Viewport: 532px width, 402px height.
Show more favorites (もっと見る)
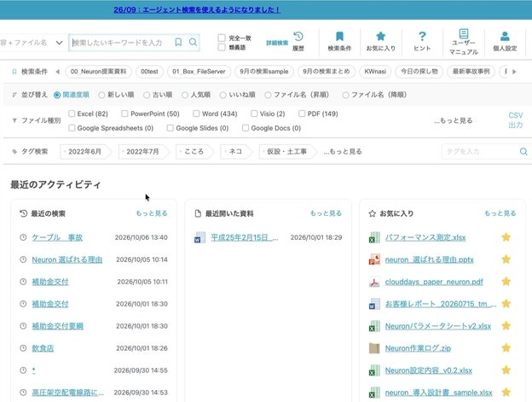click(x=500, y=213)
